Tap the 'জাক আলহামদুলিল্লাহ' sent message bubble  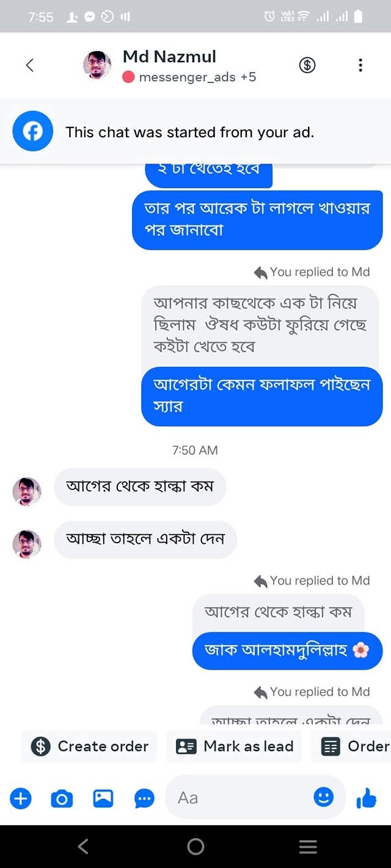coord(287,650)
